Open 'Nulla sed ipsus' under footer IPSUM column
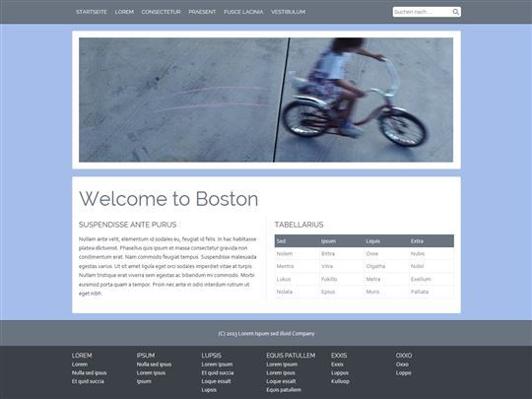532x399 pixels. tap(154, 365)
